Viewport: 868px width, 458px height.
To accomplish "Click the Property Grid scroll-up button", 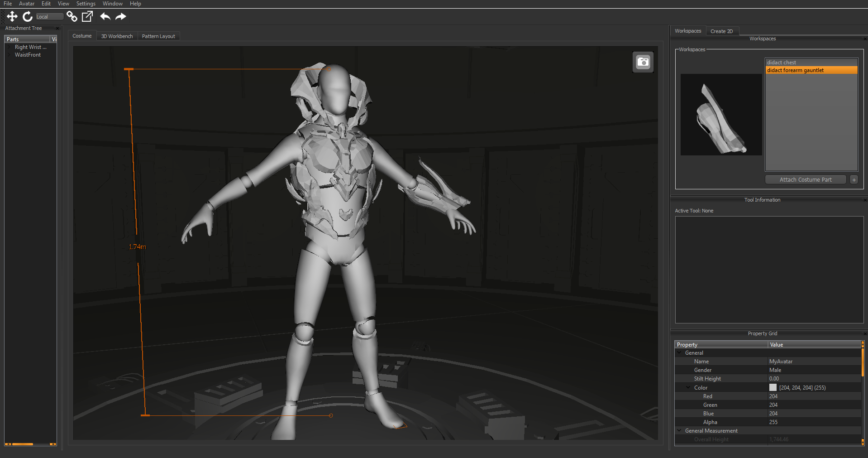I will (x=863, y=344).
